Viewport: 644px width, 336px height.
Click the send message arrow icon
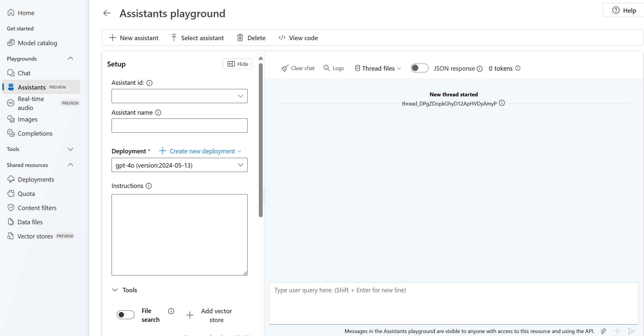(631, 331)
